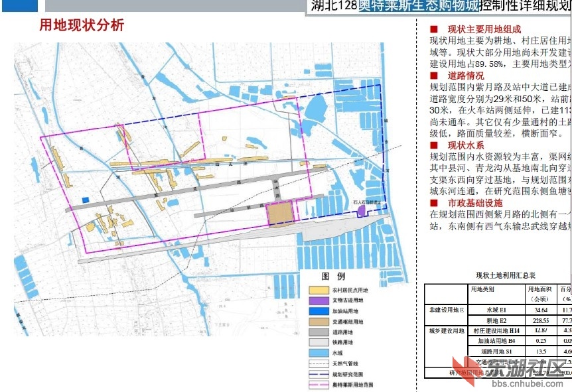This screenshot has height=392, width=572.
Task: Click the line starting "道路宽度分别为29米和50米"
Action: click(x=500, y=99)
